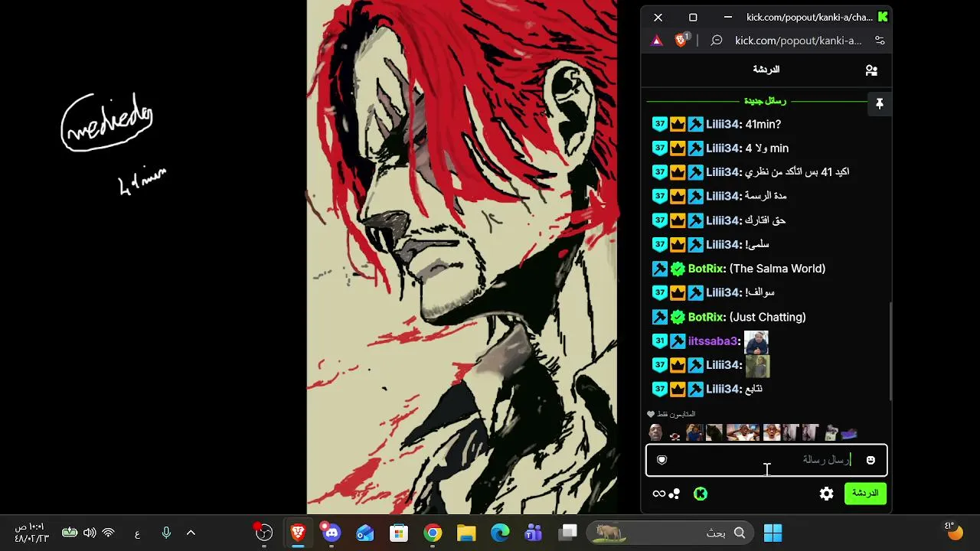
Task: Click the "(The Salma World)" message text
Action: (777, 269)
